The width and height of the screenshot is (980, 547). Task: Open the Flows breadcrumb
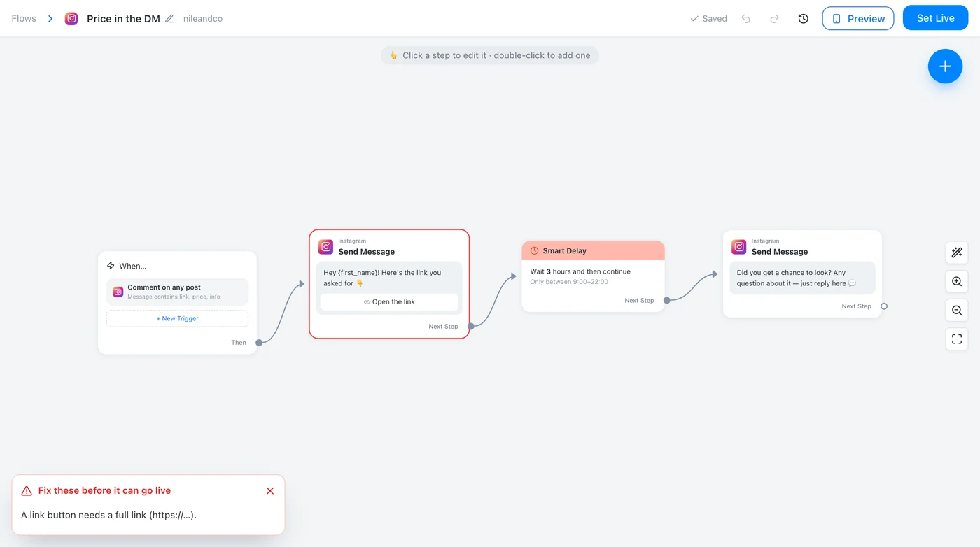24,19
